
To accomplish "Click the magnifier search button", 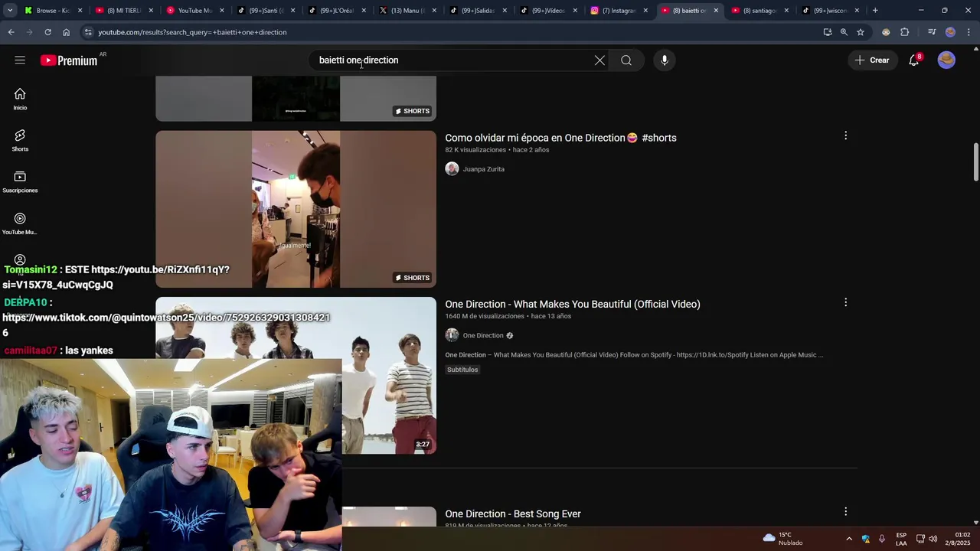I will tap(626, 60).
